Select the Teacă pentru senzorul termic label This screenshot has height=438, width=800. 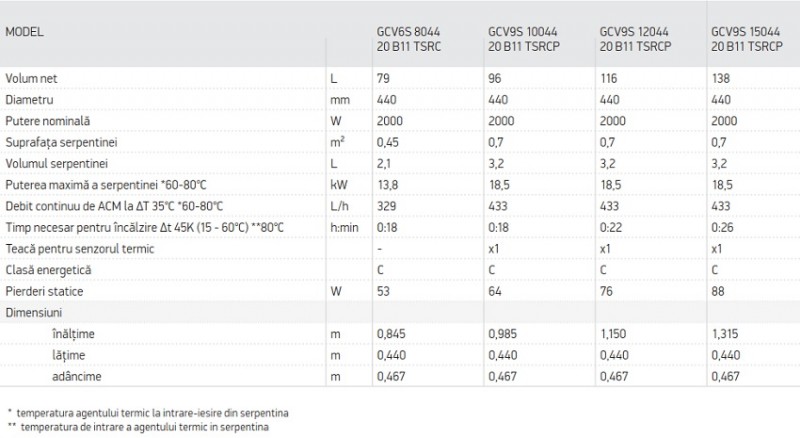pyautogui.click(x=78, y=249)
